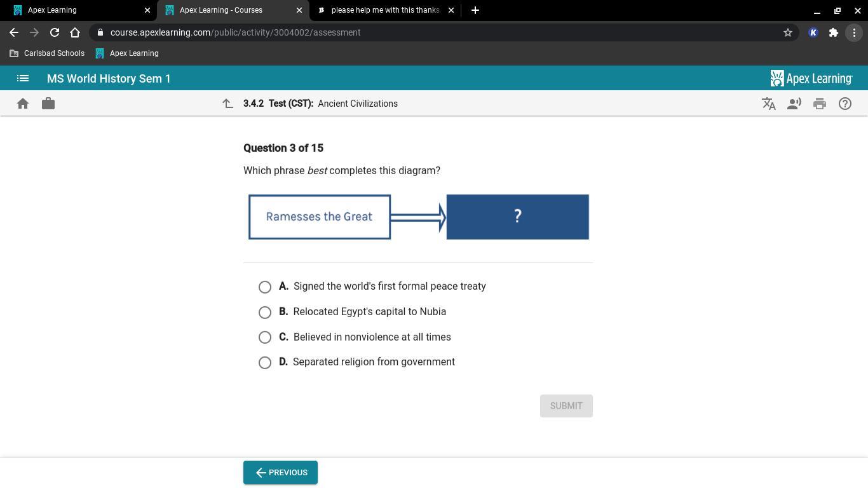Click the 'Question 3 of 15' heading

coord(283,148)
